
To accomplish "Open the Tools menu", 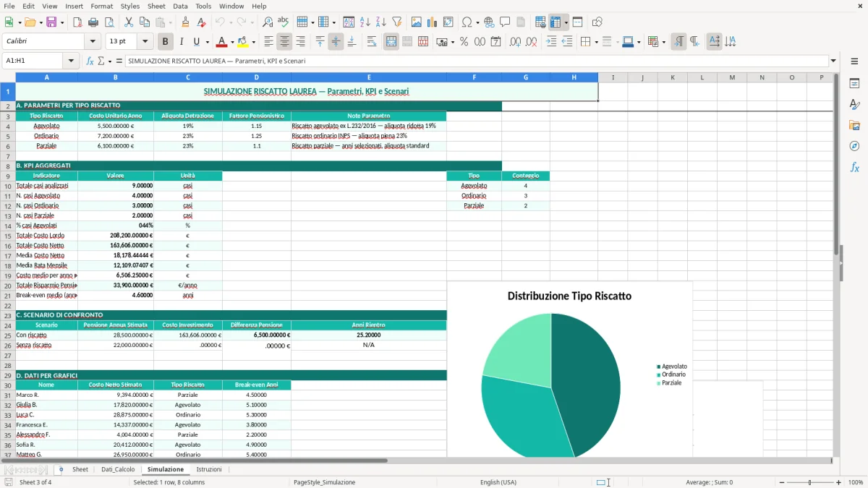I will pos(203,6).
